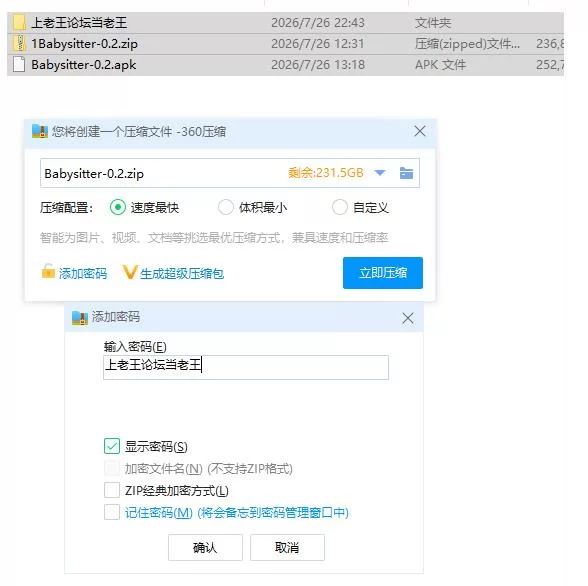Click the folder icon of 上老王论坛当老王
Viewport: 588px width, 586px height.
(19, 22)
